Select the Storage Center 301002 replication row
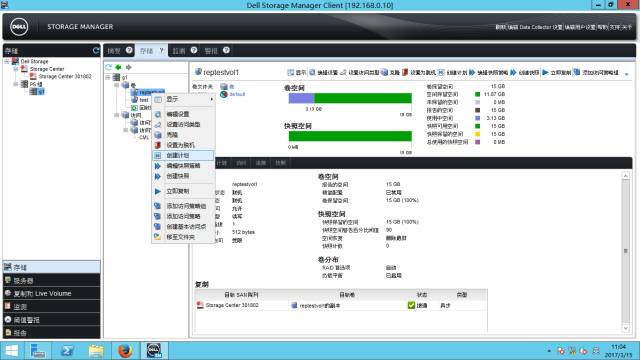 coord(341,305)
